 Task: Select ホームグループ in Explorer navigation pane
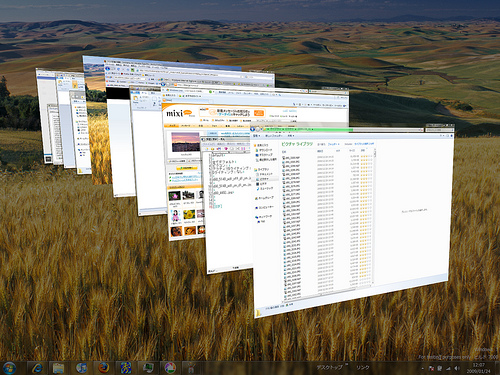click(x=264, y=198)
